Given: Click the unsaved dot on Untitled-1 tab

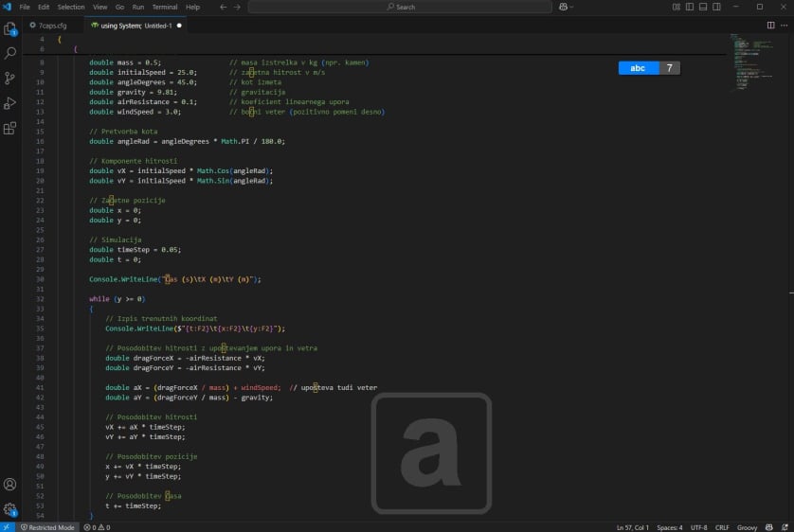Looking at the screenshot, I should coord(179,26).
